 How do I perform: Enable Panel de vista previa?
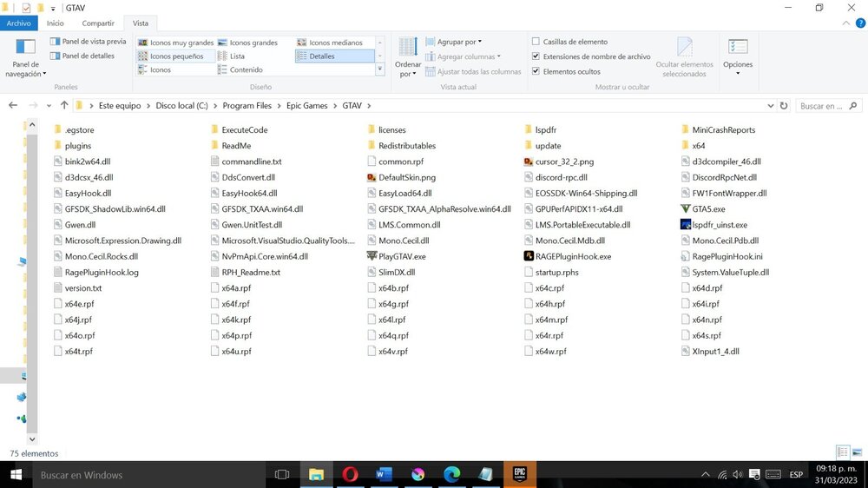click(88, 42)
